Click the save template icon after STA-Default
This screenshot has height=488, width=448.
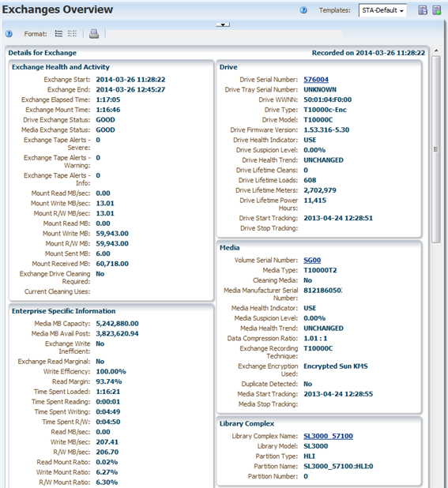(x=423, y=10)
